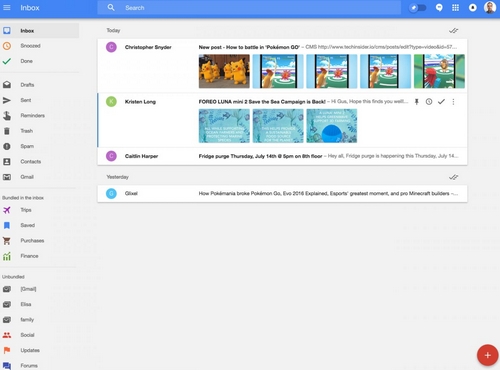The height and width of the screenshot is (370, 500).
Task: Open the Social label
Action: pyautogui.click(x=27, y=335)
